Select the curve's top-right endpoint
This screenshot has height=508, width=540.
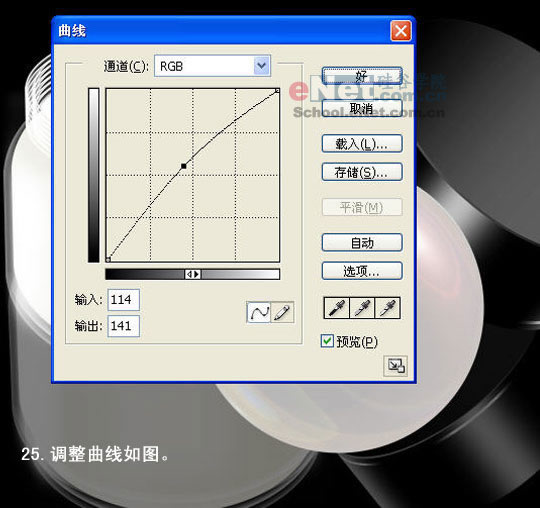(x=277, y=91)
